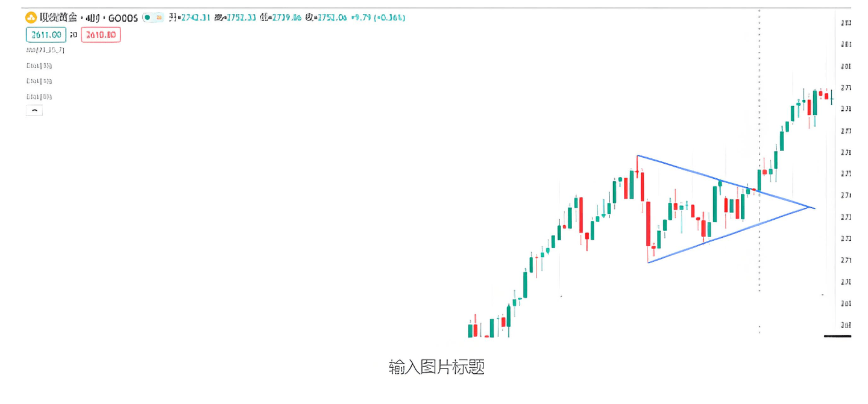Click the +9.79 change value in header

click(361, 17)
